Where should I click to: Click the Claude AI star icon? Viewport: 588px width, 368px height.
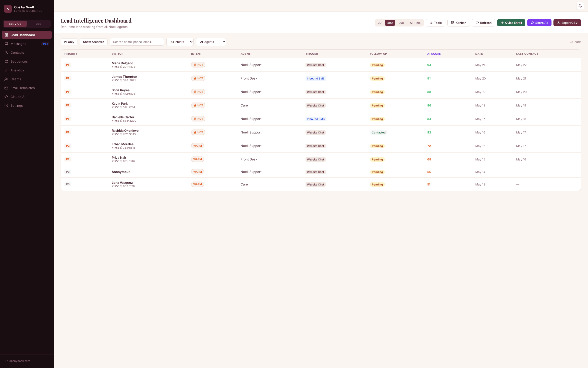pos(6,97)
